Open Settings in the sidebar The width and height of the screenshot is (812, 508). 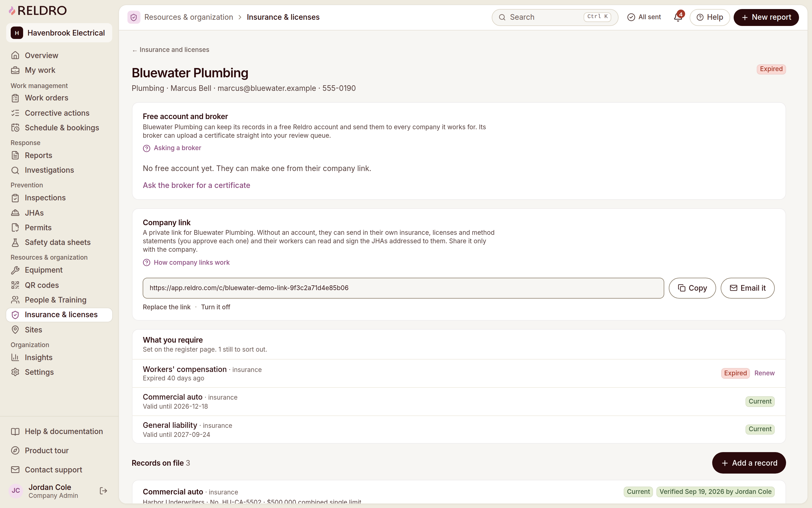click(59, 372)
